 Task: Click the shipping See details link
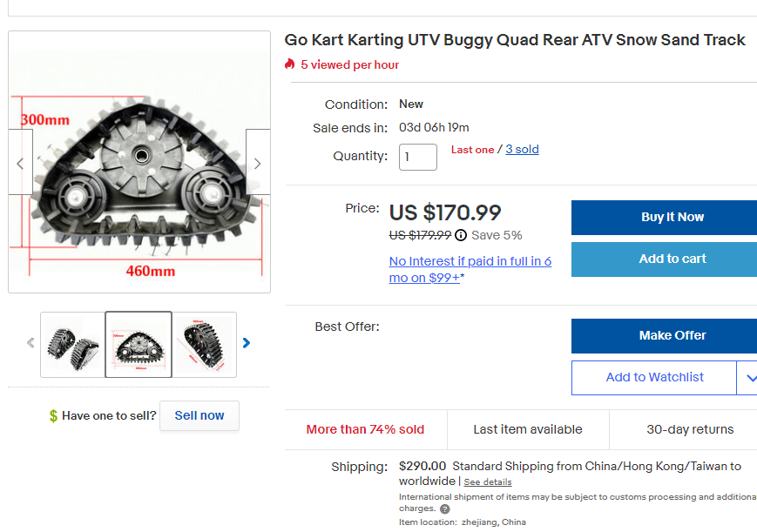[x=488, y=482]
